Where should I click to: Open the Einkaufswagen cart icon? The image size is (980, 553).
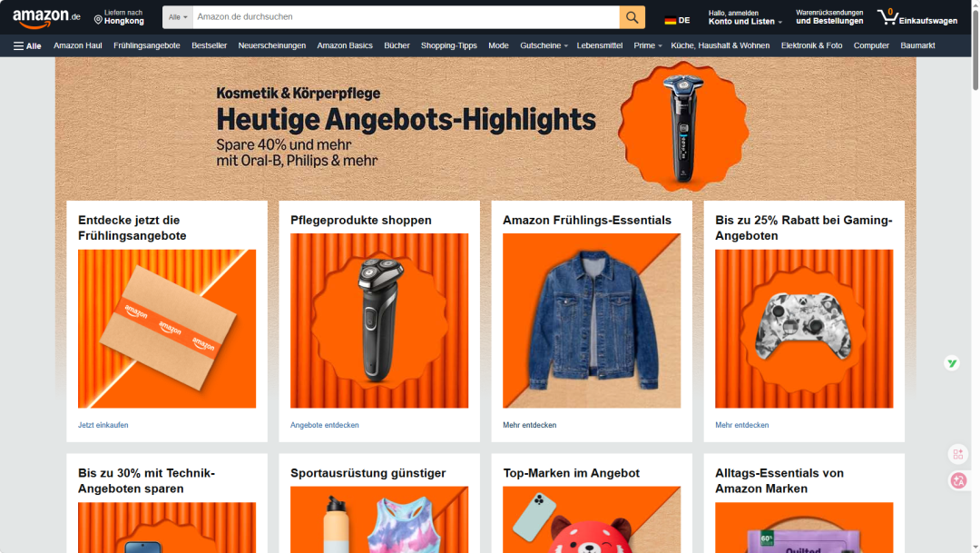pyautogui.click(x=916, y=17)
